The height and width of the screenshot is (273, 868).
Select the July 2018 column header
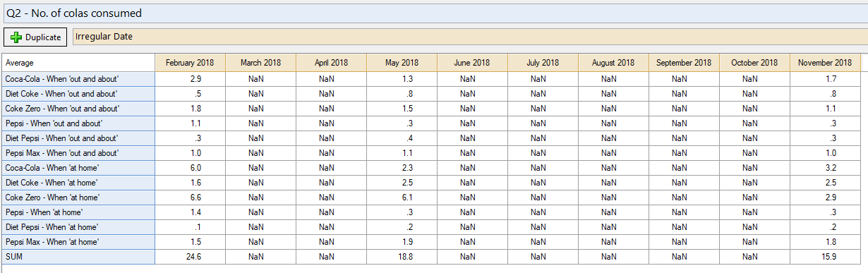coord(543,63)
